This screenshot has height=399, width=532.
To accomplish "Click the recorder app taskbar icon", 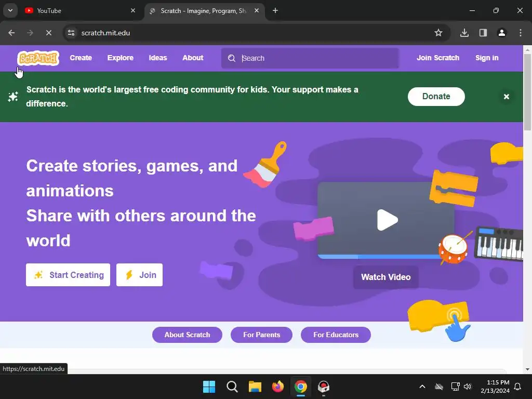I will tap(323, 387).
